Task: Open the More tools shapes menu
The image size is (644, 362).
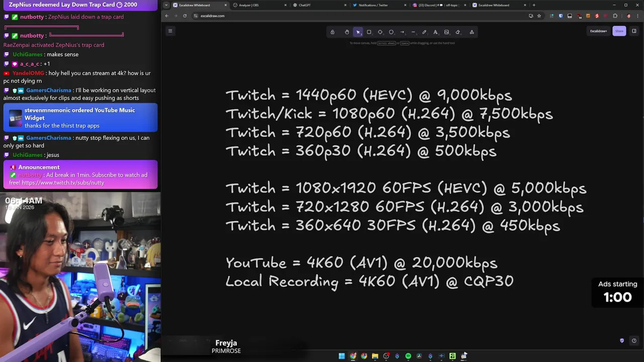Action: [471, 32]
